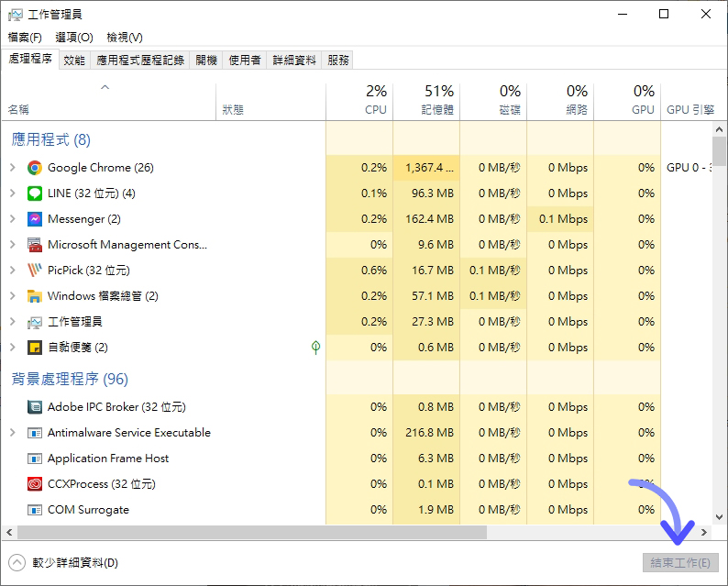
Task: Select the 背景處理程序 (96) group header
Action: [x=70, y=379]
